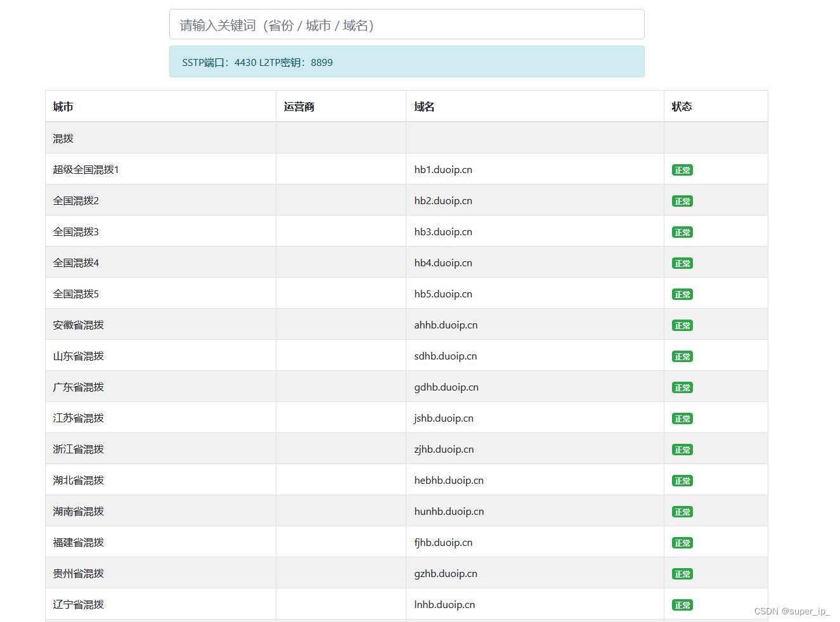Click 正常 status badge for hb3.duoip.cn
840x622 pixels.
coord(682,232)
